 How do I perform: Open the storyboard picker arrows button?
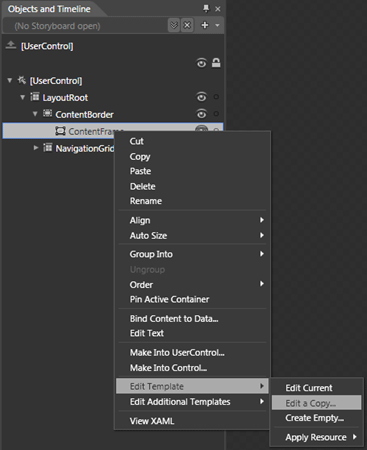(174, 25)
